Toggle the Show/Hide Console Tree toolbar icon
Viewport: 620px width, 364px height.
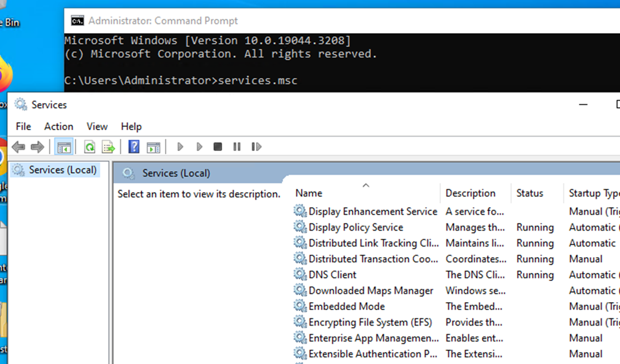64,147
